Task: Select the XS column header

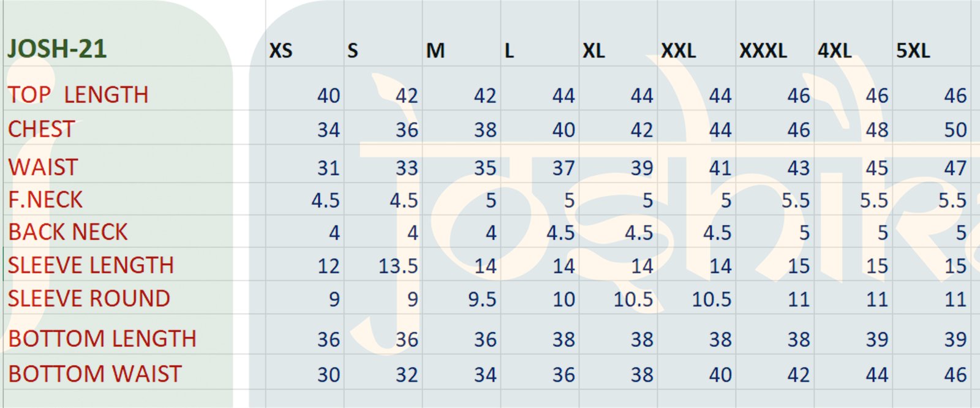Action: point(281,50)
